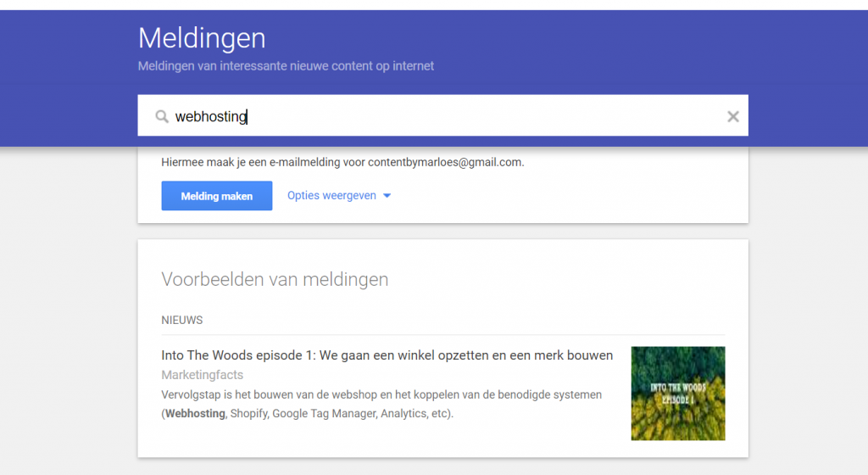This screenshot has width=868, height=475.
Task: Click the header subtitle about interessante nieuwe content
Action: coord(286,66)
